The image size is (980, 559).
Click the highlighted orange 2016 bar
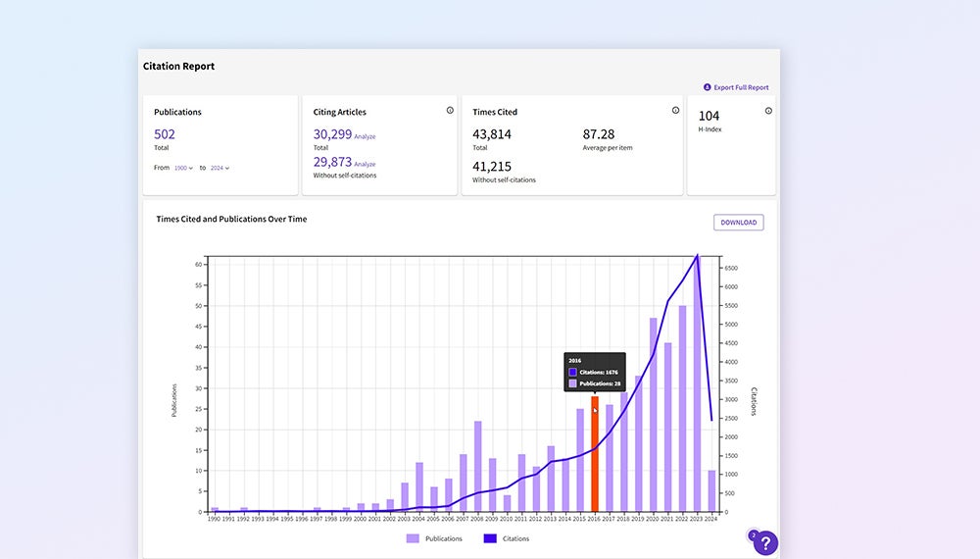pos(595,454)
